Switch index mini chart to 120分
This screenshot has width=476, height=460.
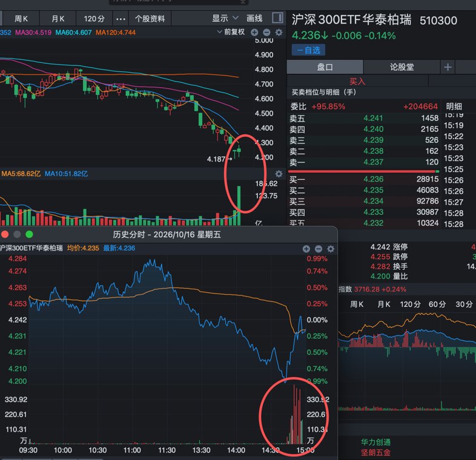410,304
